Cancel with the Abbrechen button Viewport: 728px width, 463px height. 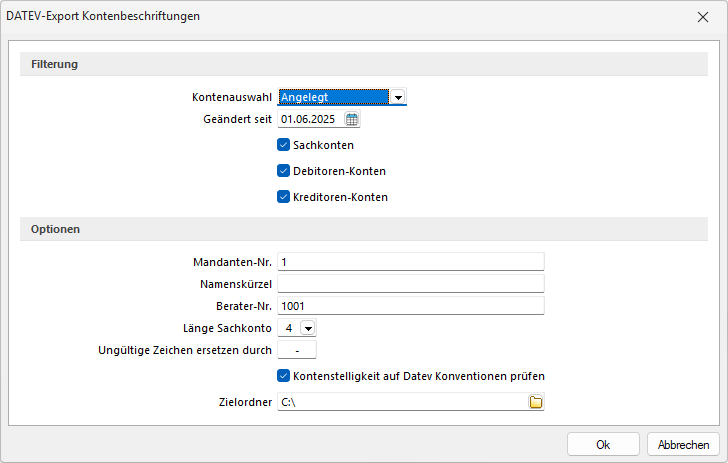(x=684, y=445)
